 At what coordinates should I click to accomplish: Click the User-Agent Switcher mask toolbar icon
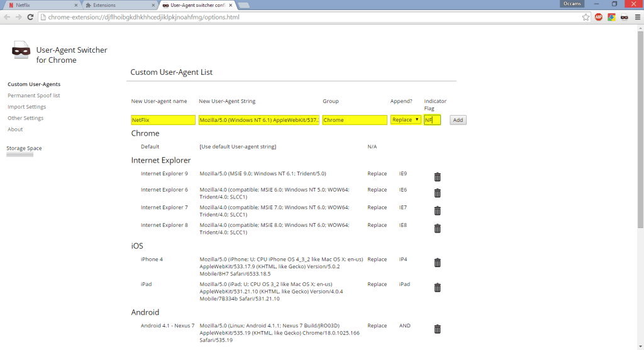[625, 17]
